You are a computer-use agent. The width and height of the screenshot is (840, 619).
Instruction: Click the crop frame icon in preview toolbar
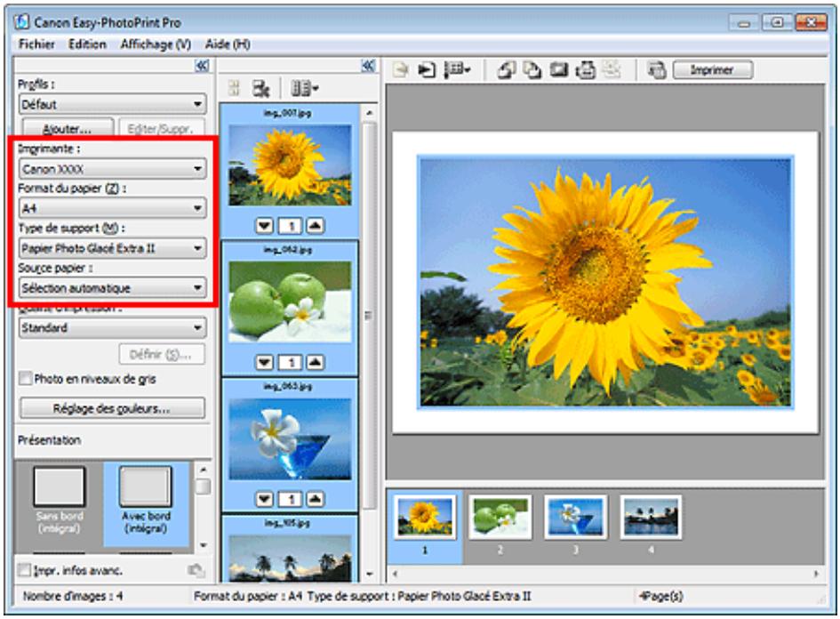click(x=559, y=70)
